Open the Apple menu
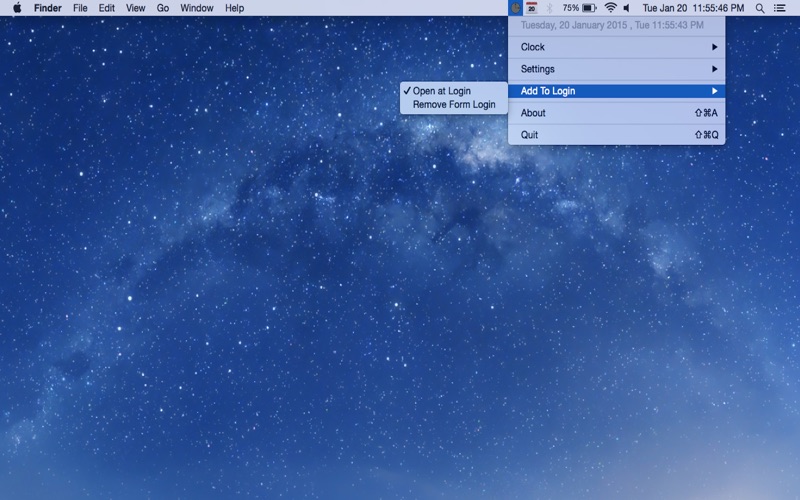This screenshot has width=800, height=500. 17,8
